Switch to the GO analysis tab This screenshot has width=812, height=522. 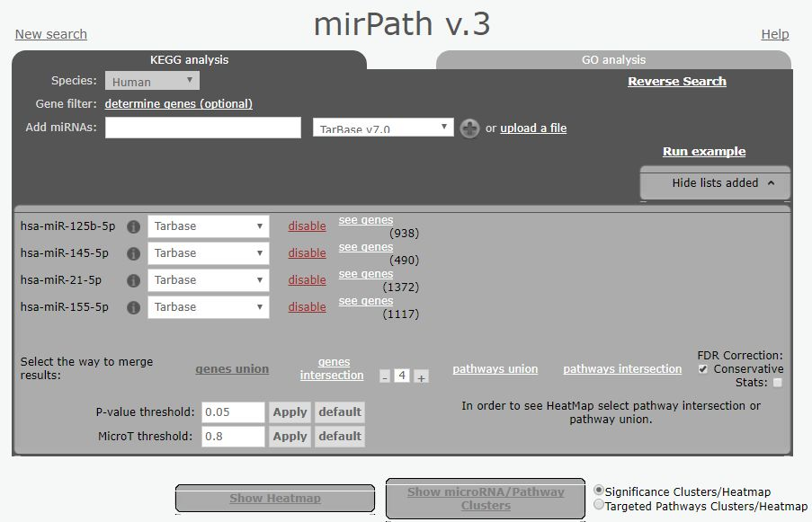pos(614,59)
